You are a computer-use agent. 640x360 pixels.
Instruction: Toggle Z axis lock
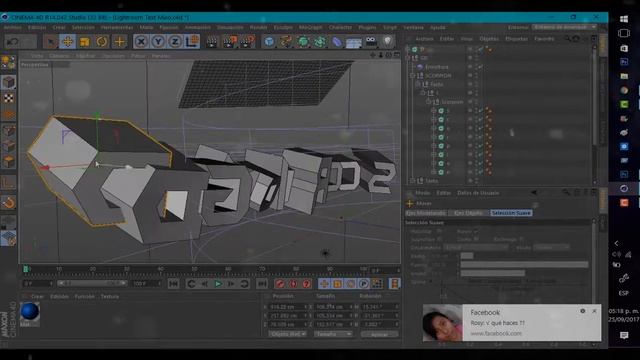(175, 42)
